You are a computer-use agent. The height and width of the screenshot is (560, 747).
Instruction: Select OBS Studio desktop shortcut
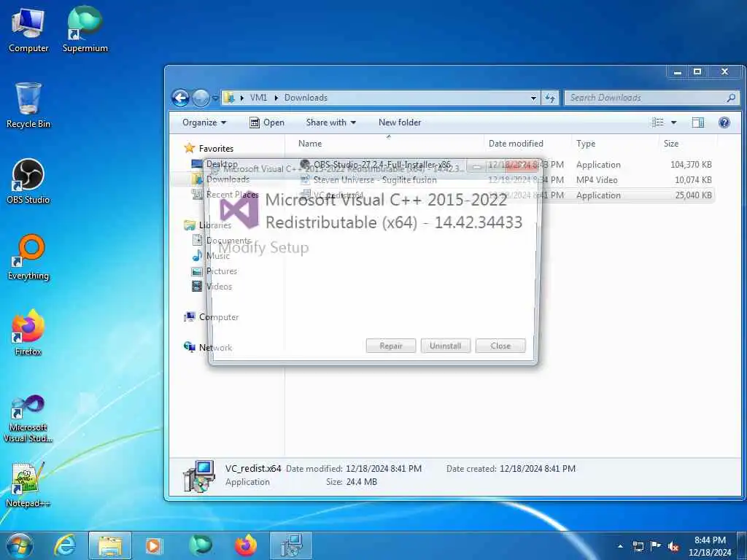[x=28, y=182]
